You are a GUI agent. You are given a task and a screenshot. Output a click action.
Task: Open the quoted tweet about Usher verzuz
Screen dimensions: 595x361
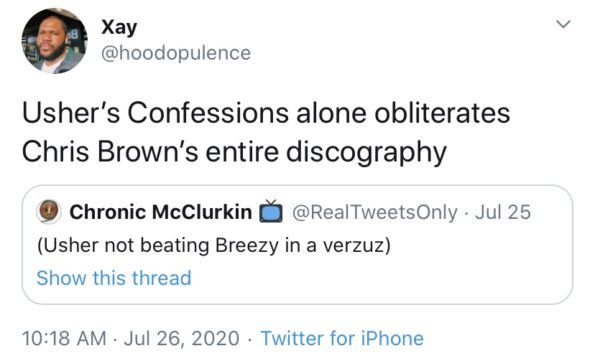(x=297, y=245)
